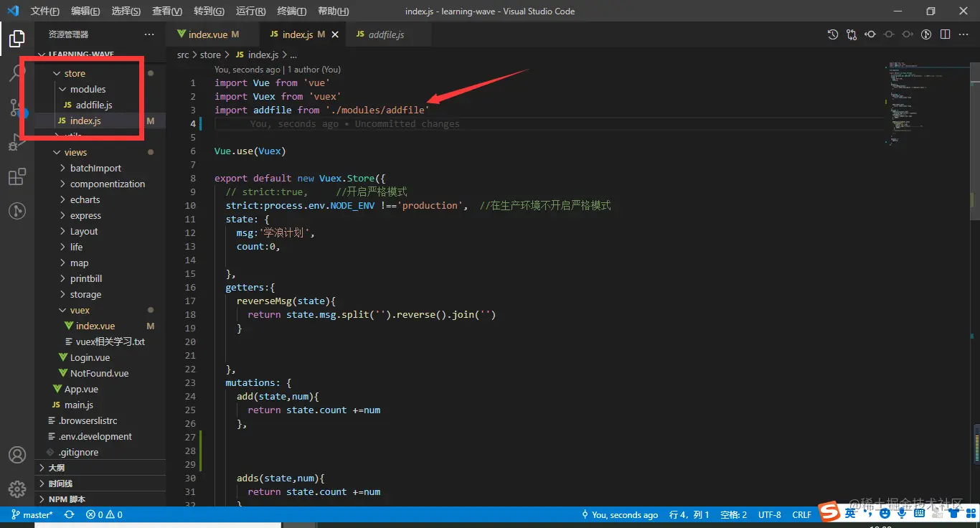Open the 运行(R) menu
The image size is (980, 528).
(250, 11)
